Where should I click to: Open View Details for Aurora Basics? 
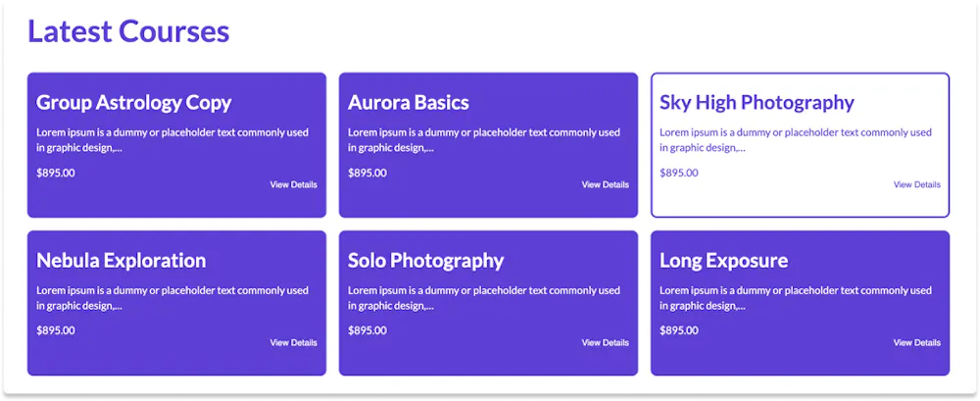[605, 184]
